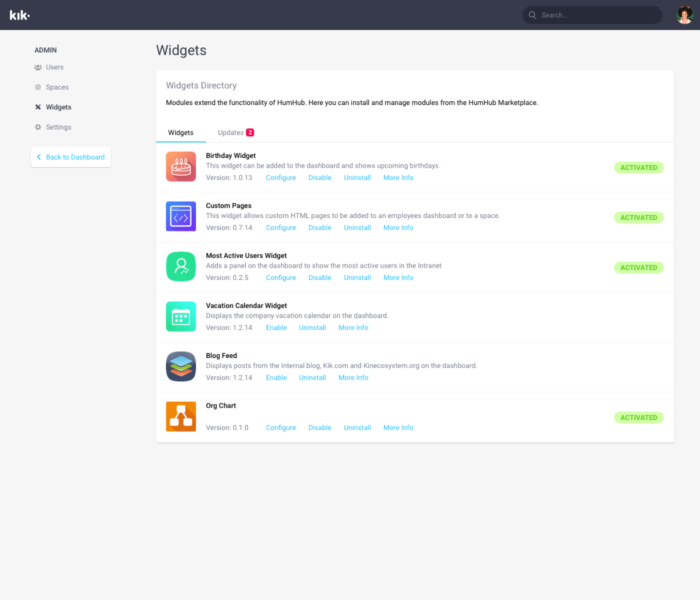Click the Kik logo in the header

(18, 14)
